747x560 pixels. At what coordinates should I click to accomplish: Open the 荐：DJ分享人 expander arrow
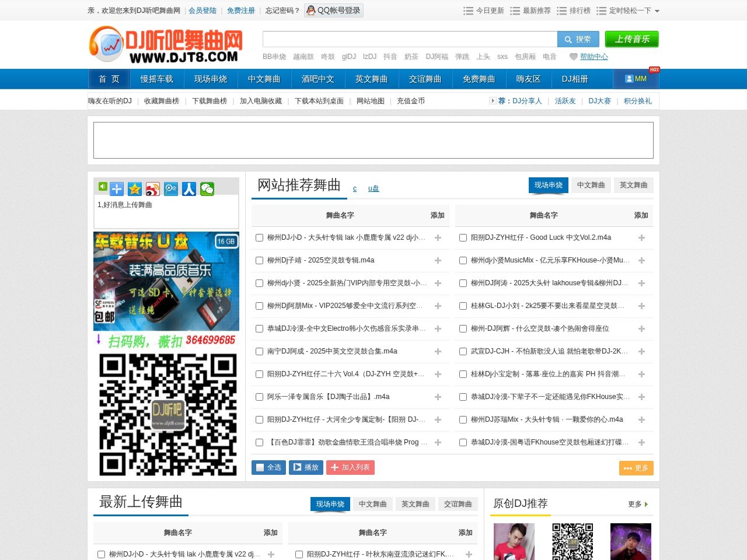click(x=493, y=100)
